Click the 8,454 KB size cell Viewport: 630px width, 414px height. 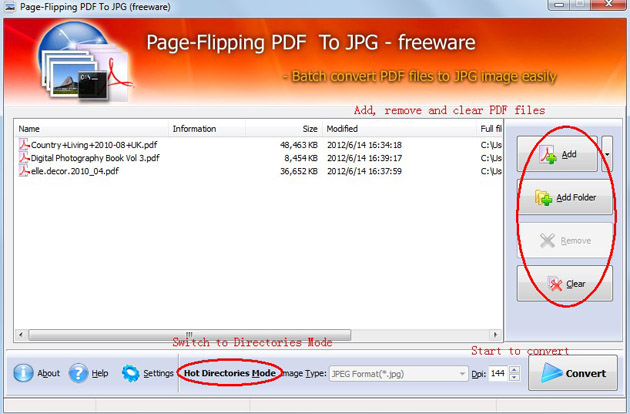pos(301,158)
